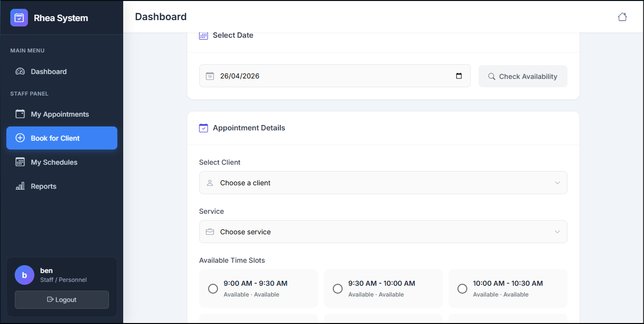The height and width of the screenshot is (324, 644).
Task: Click the person icon in the client selector
Action: 210,182
